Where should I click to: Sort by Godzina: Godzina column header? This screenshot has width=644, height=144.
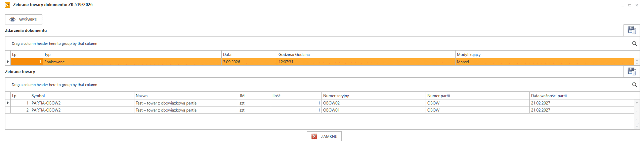pyautogui.click(x=366, y=54)
